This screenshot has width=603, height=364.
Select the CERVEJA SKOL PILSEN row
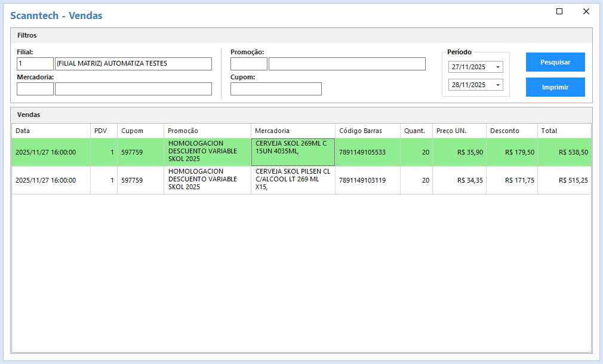pos(293,180)
